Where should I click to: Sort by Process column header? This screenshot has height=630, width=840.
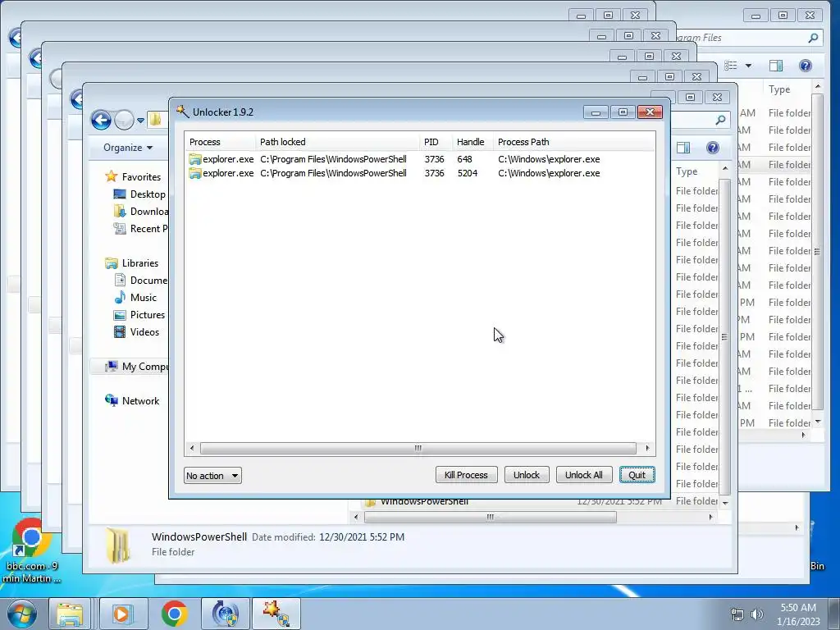point(220,142)
